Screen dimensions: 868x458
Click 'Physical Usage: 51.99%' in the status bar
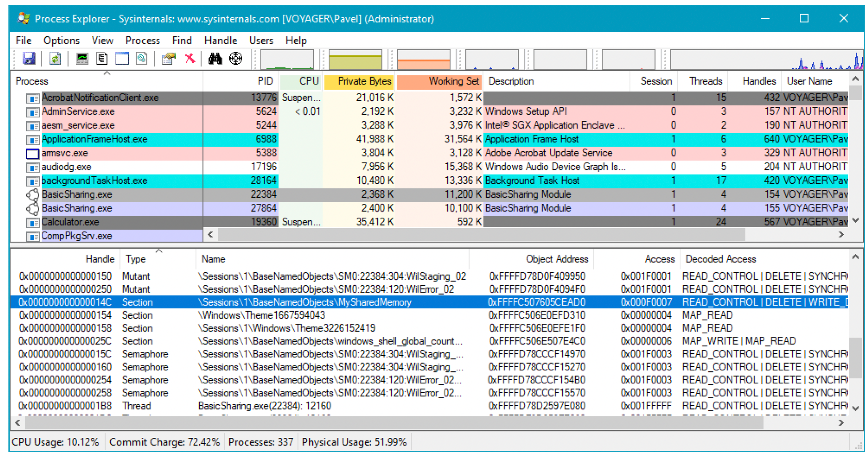coord(354,442)
